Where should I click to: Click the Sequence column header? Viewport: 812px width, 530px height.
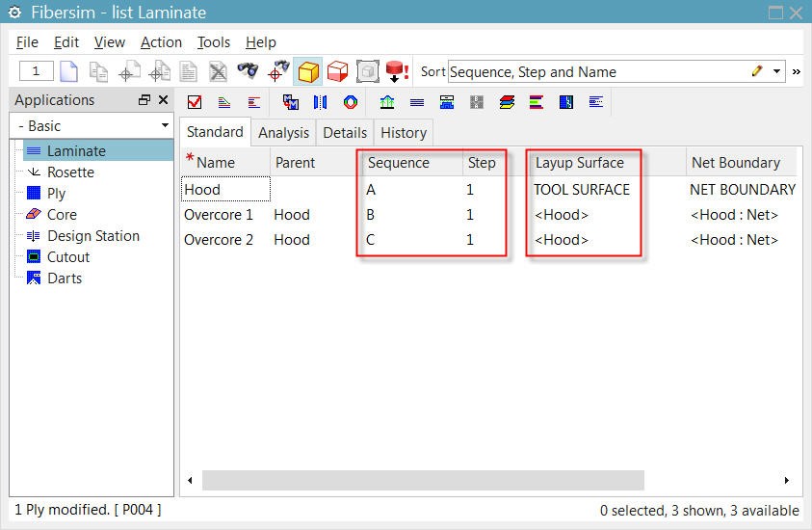(x=399, y=163)
